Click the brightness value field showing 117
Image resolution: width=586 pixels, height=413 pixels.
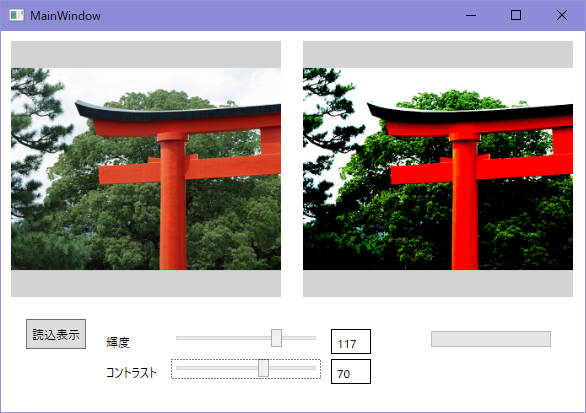click(x=351, y=341)
